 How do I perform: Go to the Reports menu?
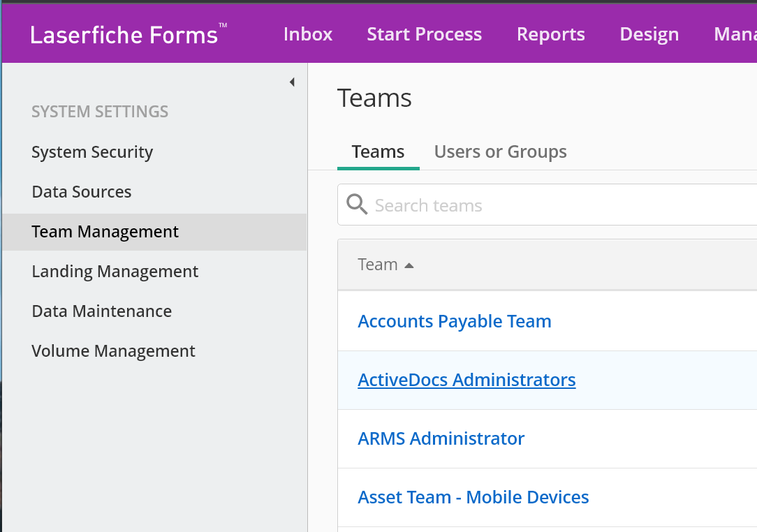click(x=551, y=34)
